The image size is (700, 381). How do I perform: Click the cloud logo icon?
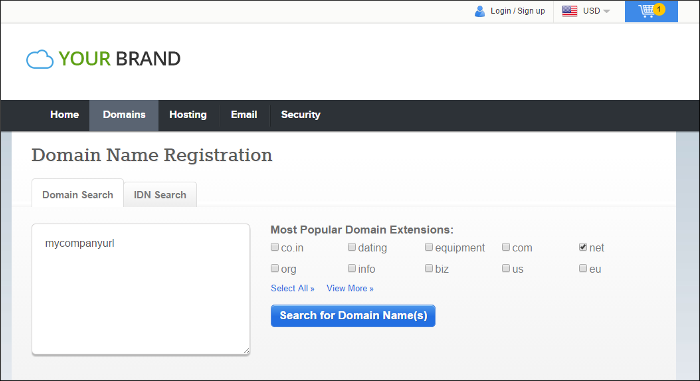40,59
